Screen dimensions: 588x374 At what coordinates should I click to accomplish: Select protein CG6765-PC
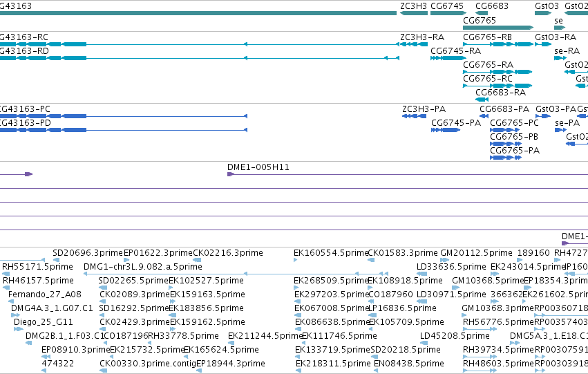tap(505, 130)
